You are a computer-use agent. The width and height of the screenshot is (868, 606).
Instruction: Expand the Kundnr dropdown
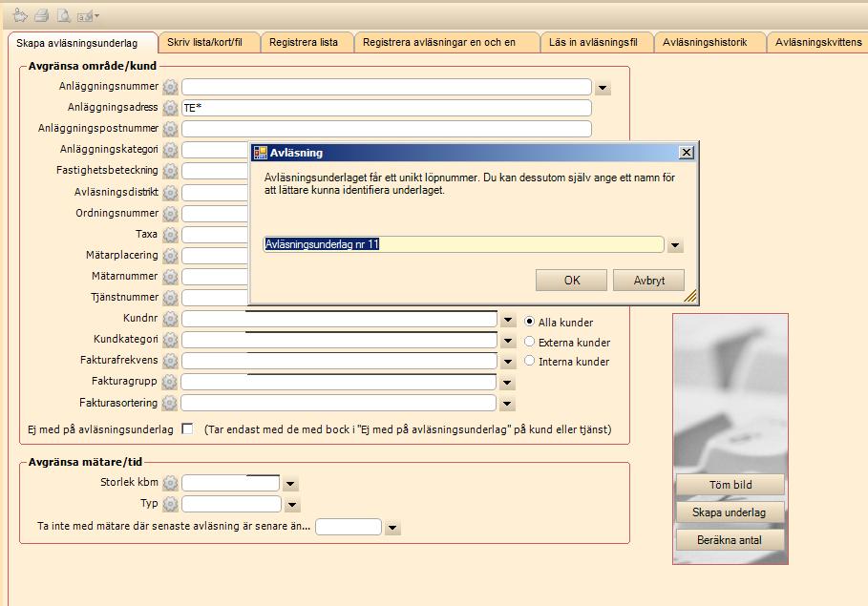(508, 320)
